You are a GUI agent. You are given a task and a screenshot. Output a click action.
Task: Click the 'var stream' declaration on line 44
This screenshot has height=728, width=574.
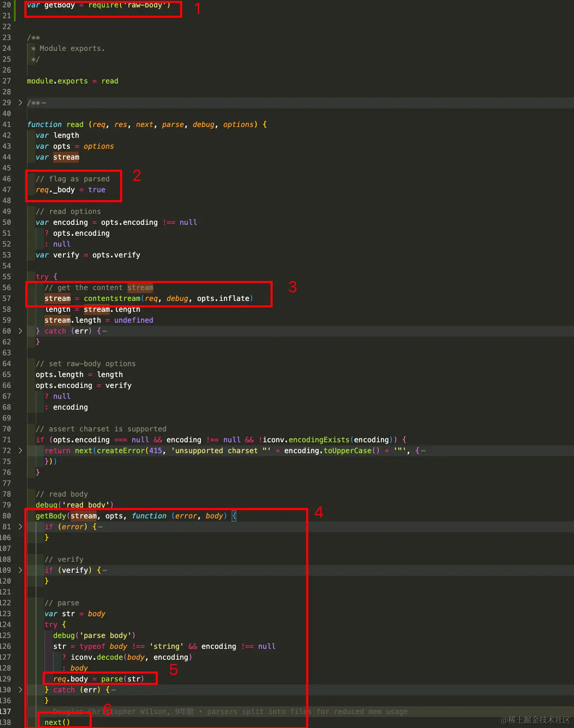57,157
